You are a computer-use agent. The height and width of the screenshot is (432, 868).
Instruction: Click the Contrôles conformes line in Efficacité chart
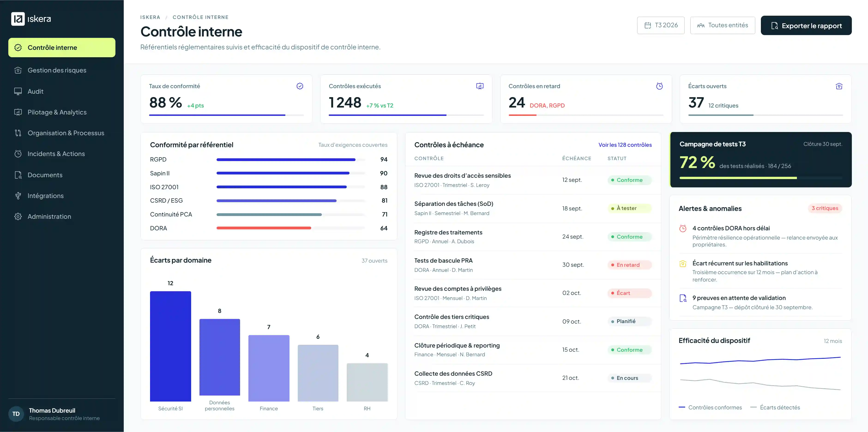click(x=760, y=361)
